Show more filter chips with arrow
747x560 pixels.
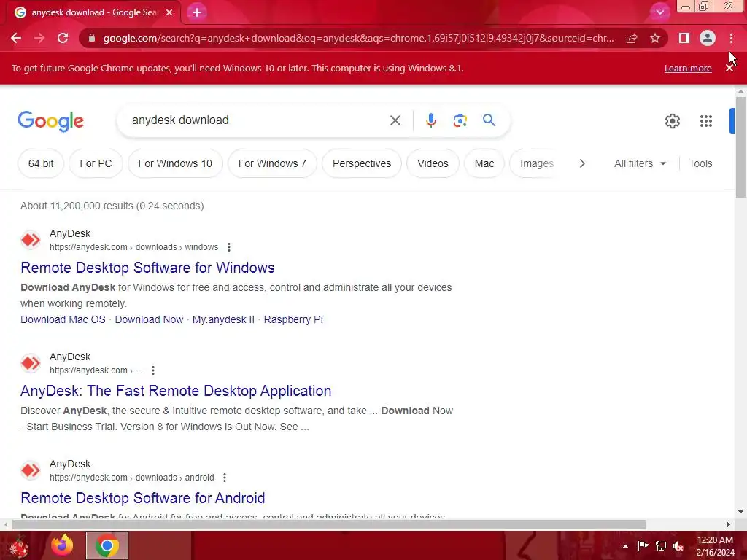pos(581,163)
